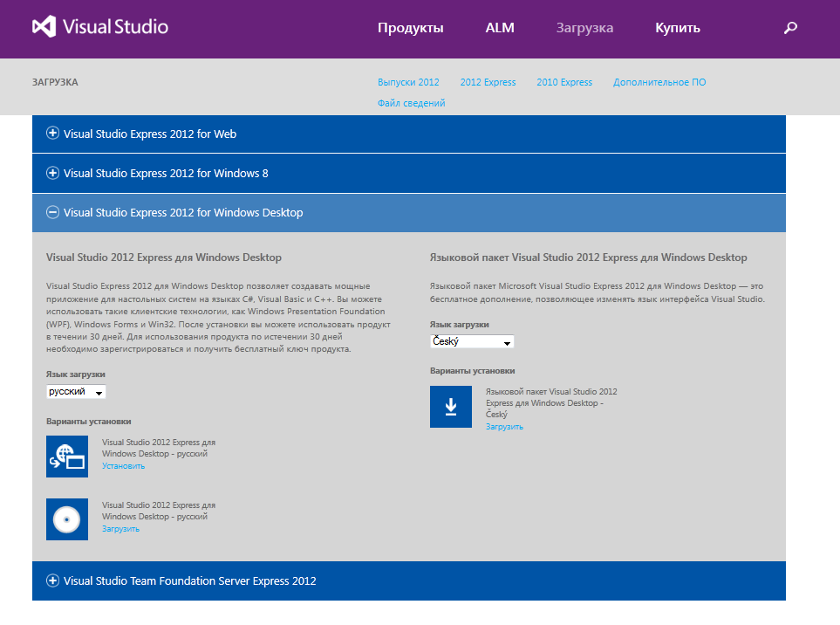Screen dimensions: 840x625
Task: Click the Установить install link
Action: point(123,466)
